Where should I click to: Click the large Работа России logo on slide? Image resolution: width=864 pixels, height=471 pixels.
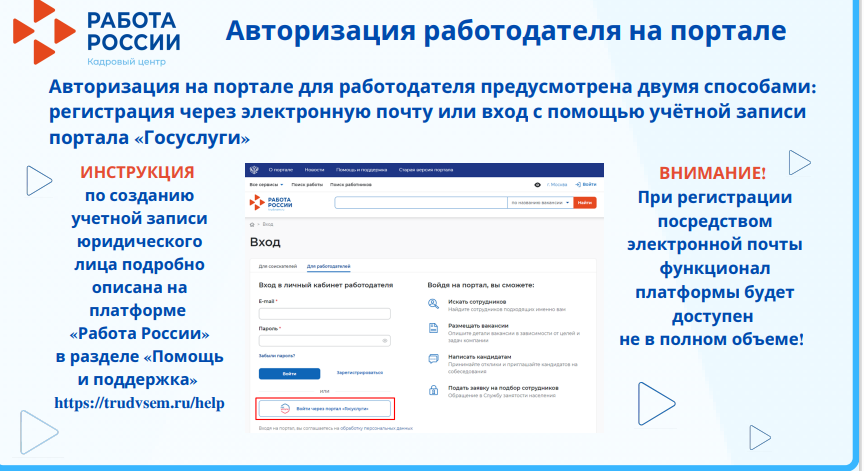pos(96,33)
